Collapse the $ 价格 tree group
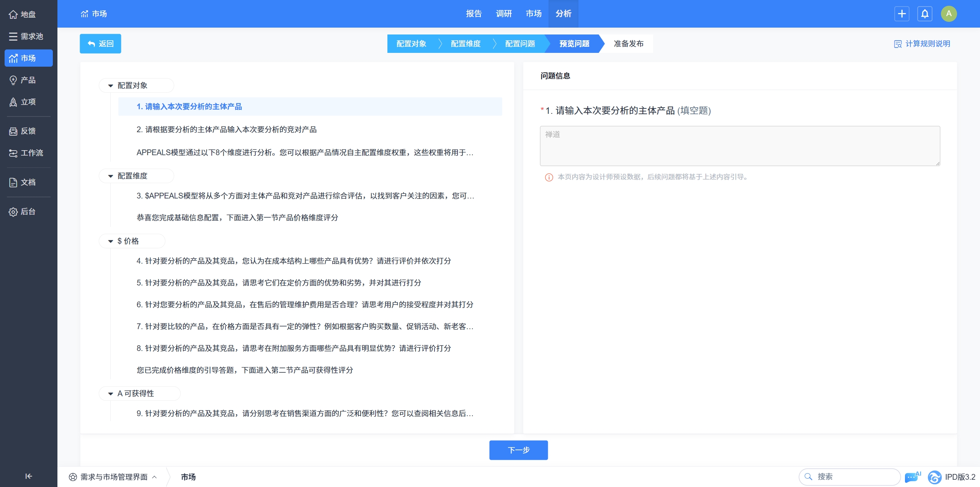980x487 pixels. [111, 241]
